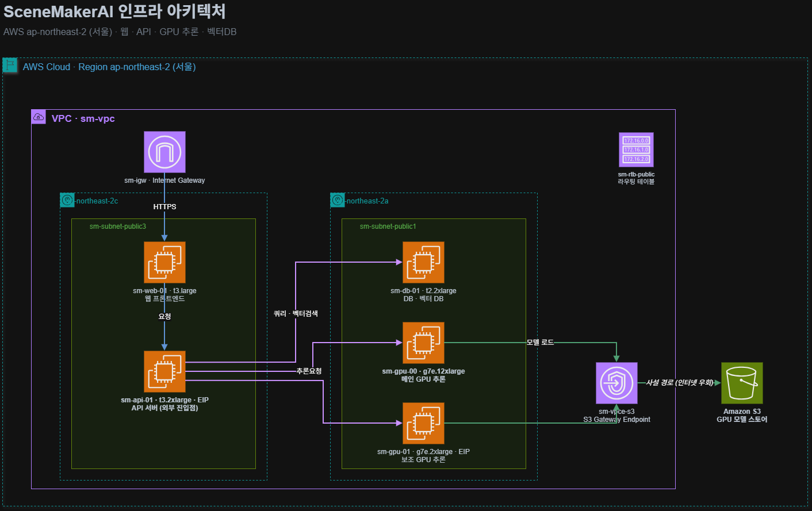The height and width of the screenshot is (511, 812).
Task: Click the VPC cloud icon for sm-vpc
Action: 39,117
